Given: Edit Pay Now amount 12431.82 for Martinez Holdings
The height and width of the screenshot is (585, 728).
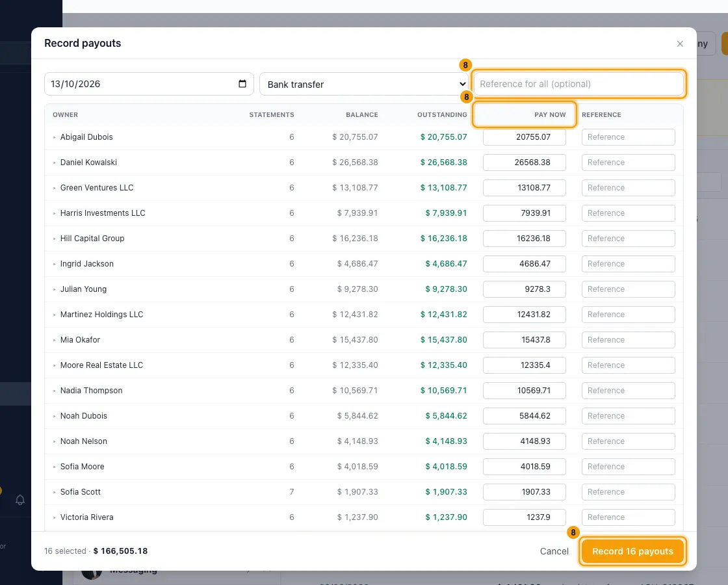Looking at the screenshot, I should [x=524, y=315].
